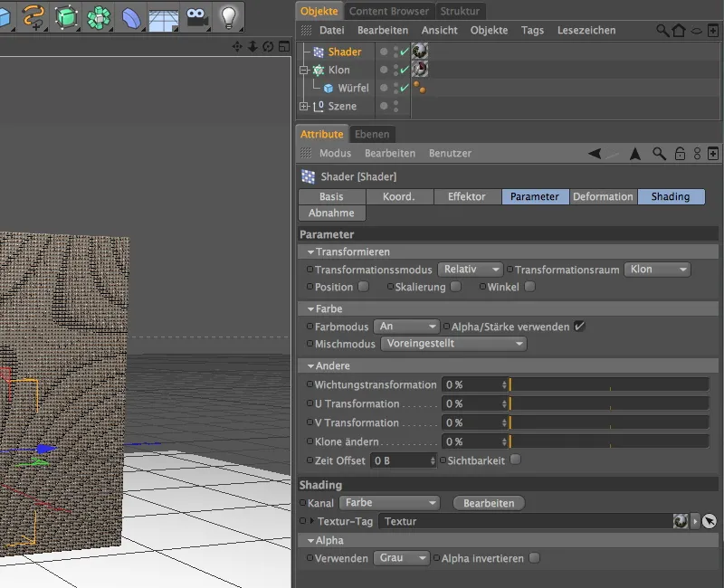Select the Bend deformer icon
The height and width of the screenshot is (588, 724).
(129, 16)
